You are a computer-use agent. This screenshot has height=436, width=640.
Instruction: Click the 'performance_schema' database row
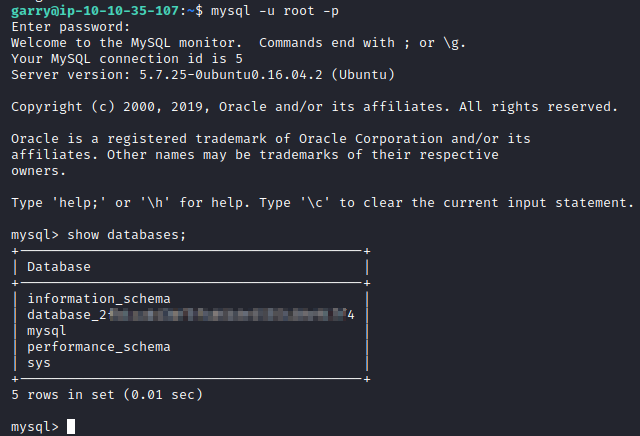tap(99, 347)
